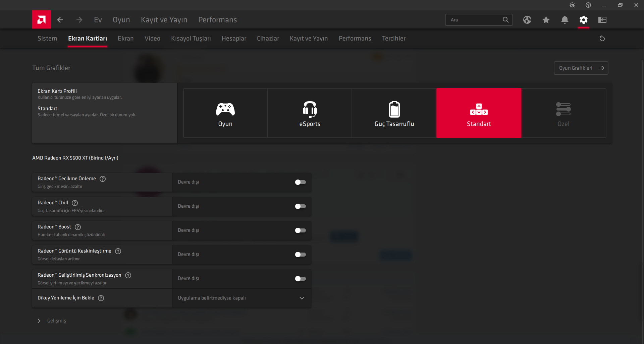
Task: Open Dikey Yenileme İçin Bekle dropdown
Action: (x=241, y=298)
